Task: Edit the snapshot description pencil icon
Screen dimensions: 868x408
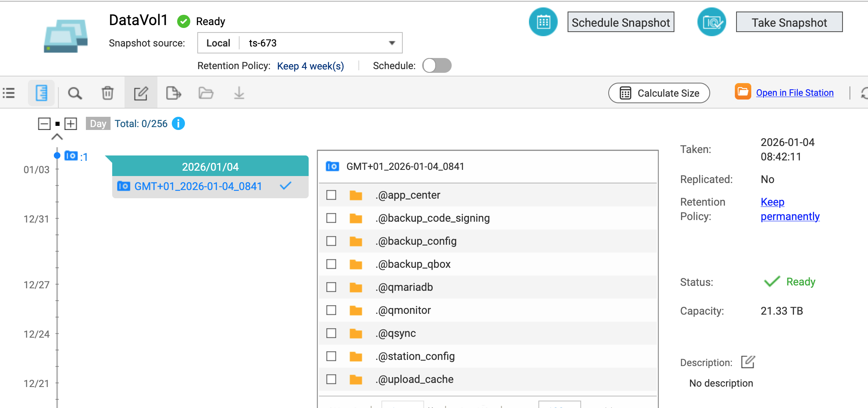Action: pyautogui.click(x=748, y=362)
